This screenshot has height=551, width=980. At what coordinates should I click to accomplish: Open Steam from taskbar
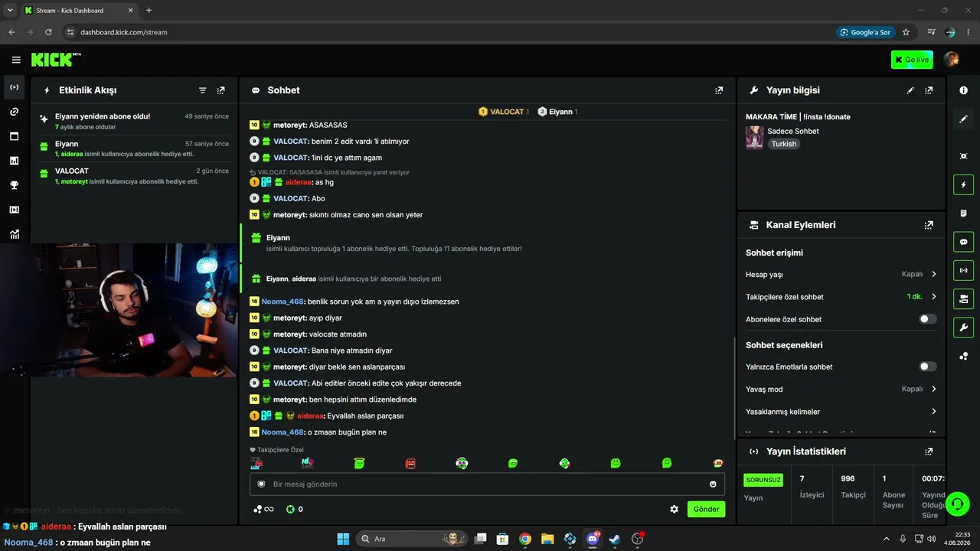tap(615, 539)
